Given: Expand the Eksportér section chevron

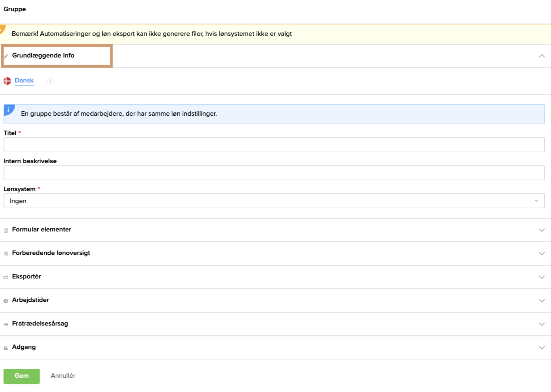Looking at the screenshot, I should pyautogui.click(x=542, y=277).
